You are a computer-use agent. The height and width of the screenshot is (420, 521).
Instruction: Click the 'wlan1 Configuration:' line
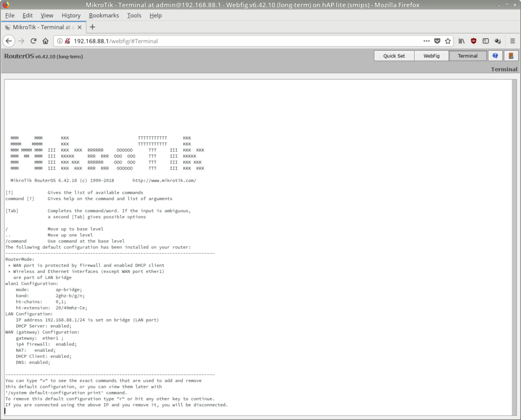(x=32, y=284)
